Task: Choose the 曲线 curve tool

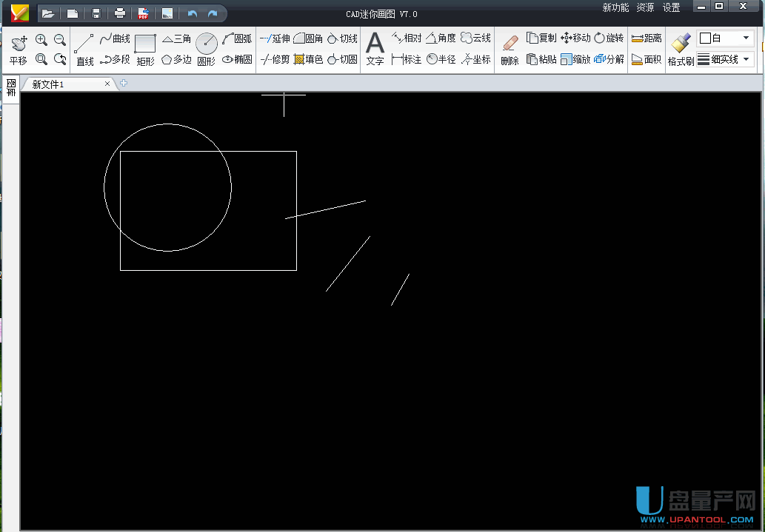Action: click(x=115, y=39)
